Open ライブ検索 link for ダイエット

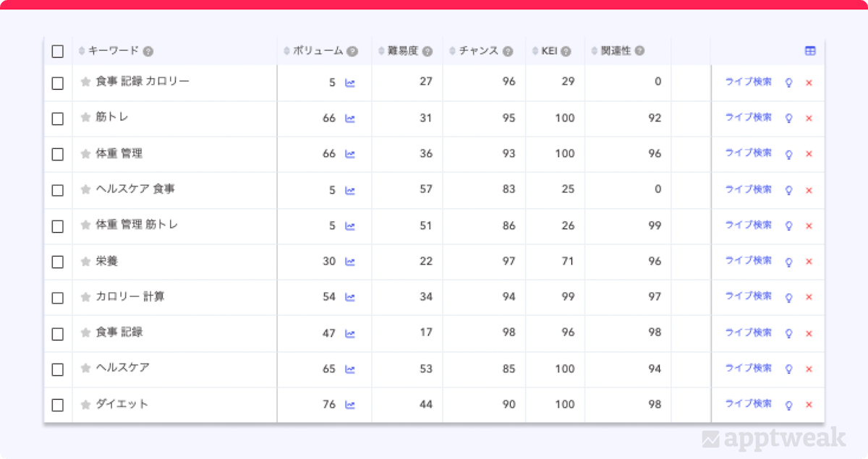click(x=748, y=404)
